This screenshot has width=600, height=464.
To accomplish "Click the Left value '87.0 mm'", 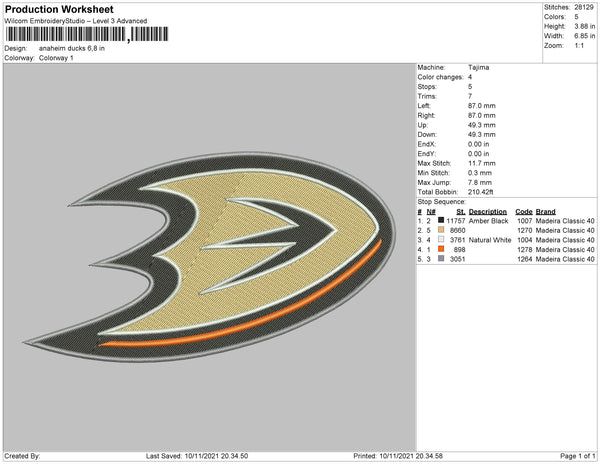I will click(x=481, y=106).
